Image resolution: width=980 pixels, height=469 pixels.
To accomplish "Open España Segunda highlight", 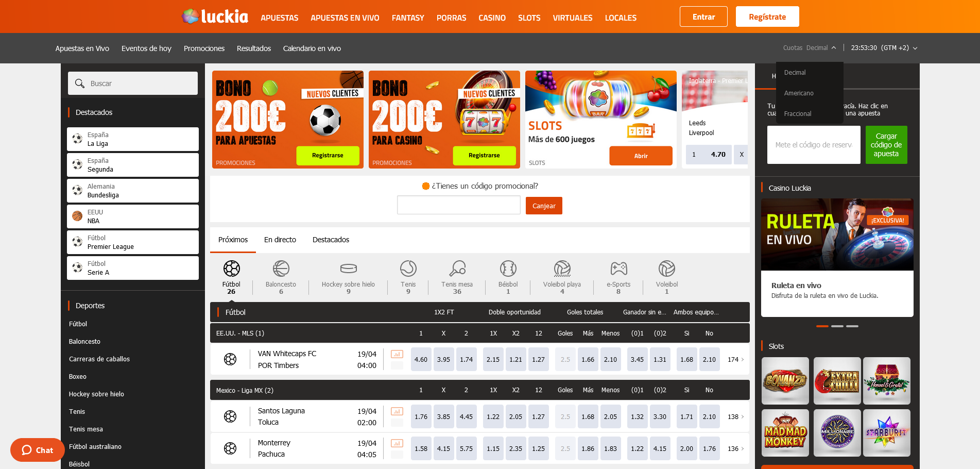I will click(x=133, y=165).
